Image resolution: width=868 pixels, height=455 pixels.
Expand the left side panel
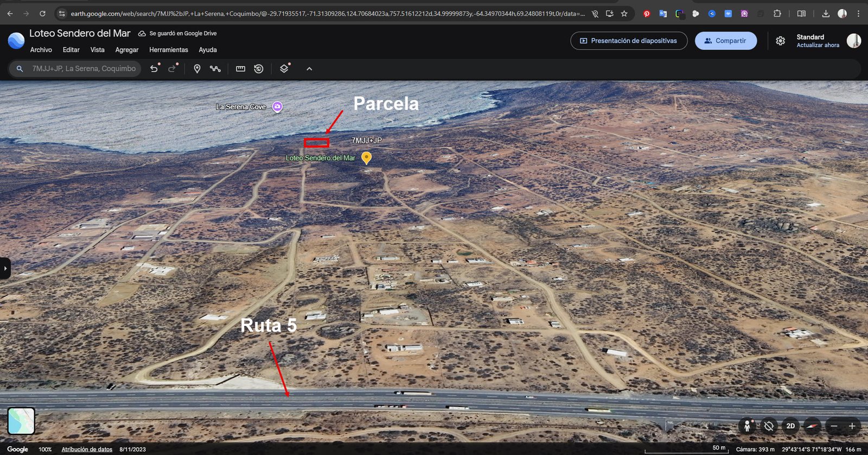pos(5,268)
